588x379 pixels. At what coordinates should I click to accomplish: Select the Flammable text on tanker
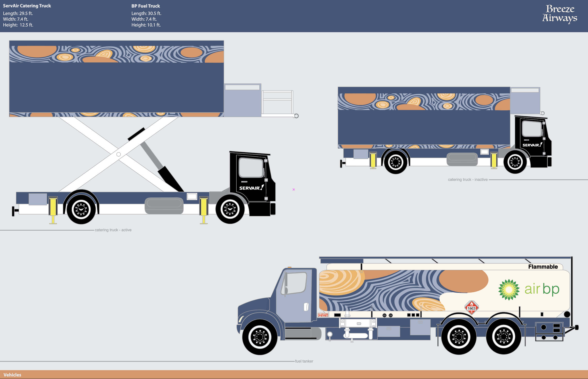click(x=543, y=266)
